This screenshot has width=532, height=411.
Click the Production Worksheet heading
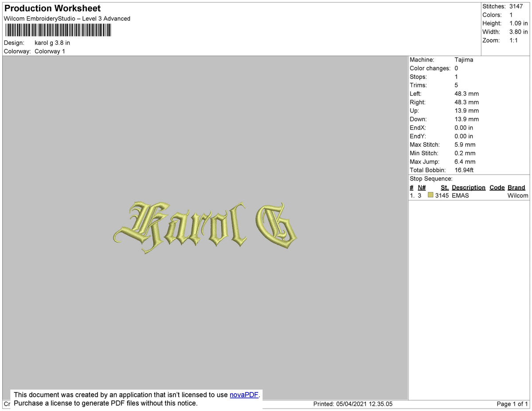(52, 8)
